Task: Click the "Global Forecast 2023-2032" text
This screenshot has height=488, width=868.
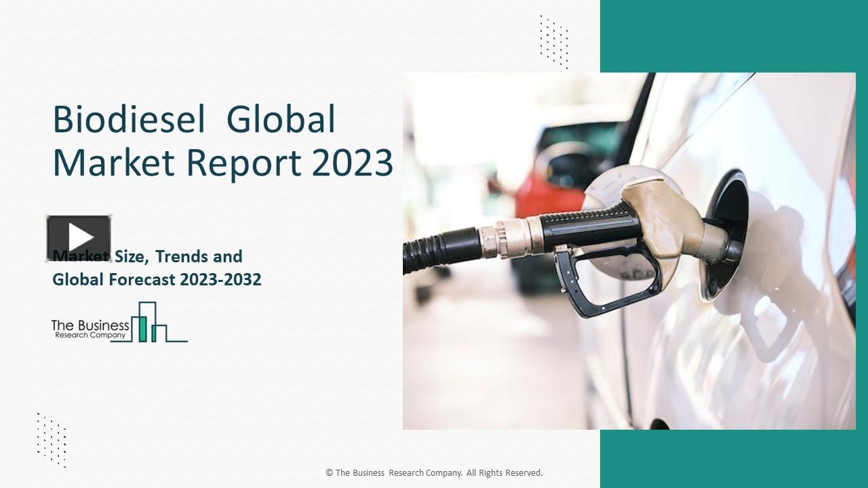Action: [157, 279]
